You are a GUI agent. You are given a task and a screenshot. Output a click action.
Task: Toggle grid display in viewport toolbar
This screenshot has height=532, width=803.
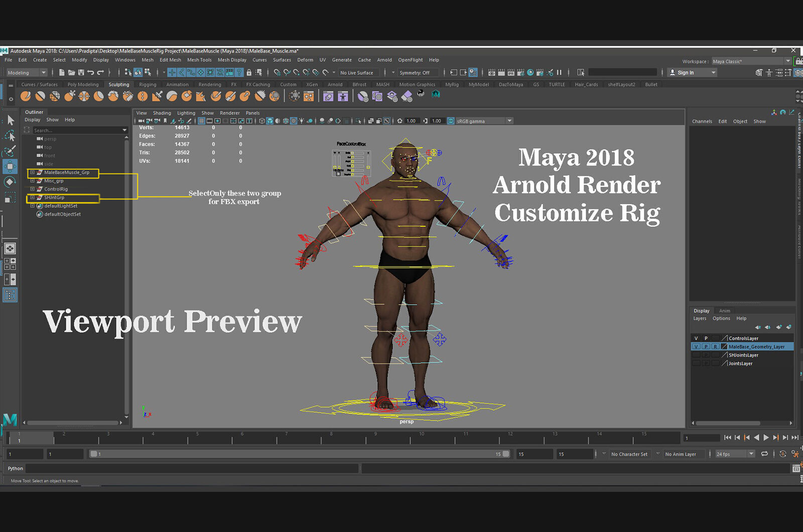201,121
